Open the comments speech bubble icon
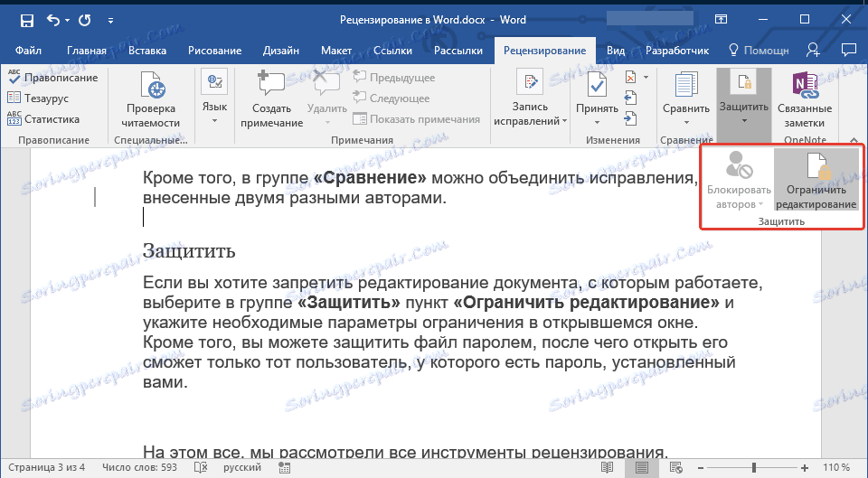This screenshot has width=868, height=478. 849,50
